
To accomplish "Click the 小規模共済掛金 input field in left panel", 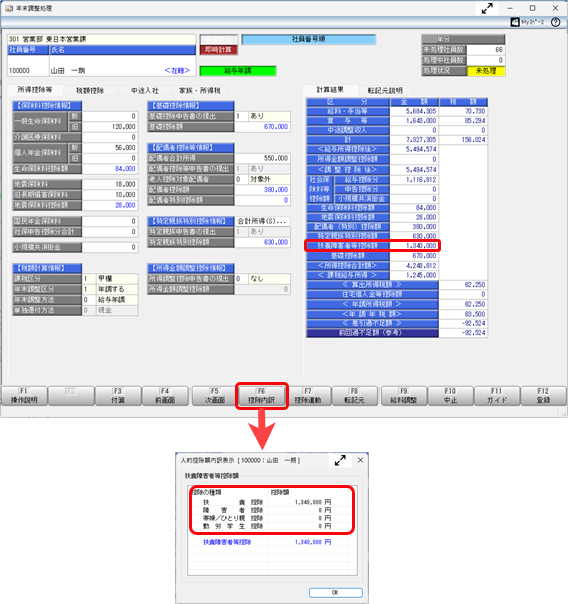I will pyautogui.click(x=109, y=247).
